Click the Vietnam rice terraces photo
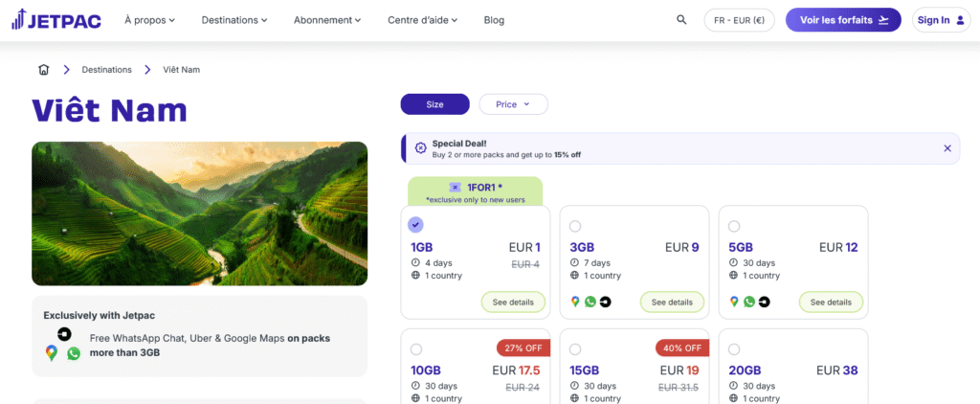 [199, 213]
